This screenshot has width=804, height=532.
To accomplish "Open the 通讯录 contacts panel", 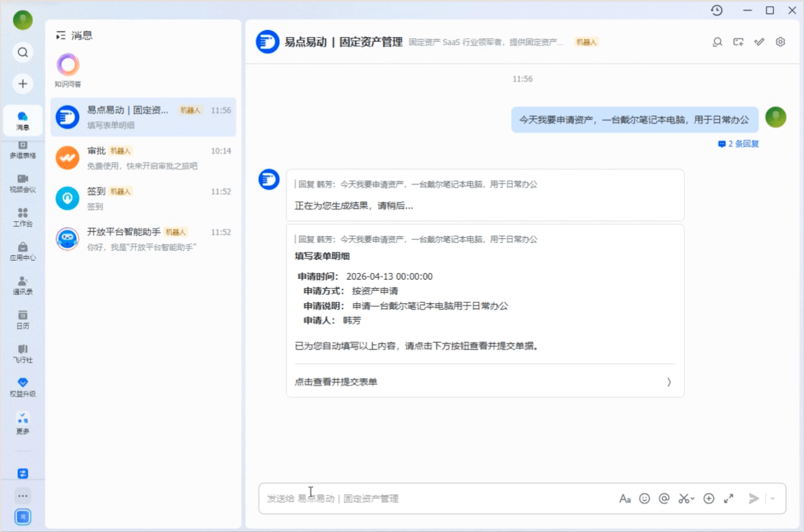I will (x=22, y=286).
